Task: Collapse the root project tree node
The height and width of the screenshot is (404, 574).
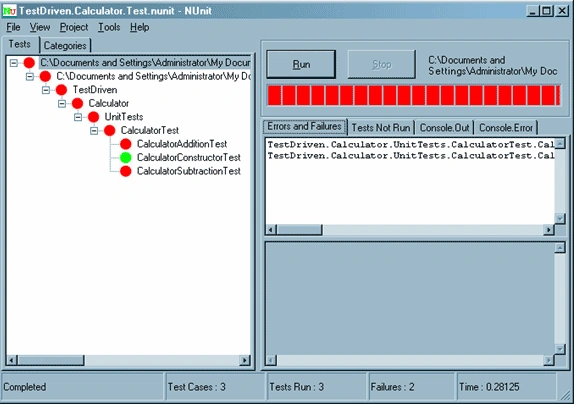Action: (x=14, y=63)
